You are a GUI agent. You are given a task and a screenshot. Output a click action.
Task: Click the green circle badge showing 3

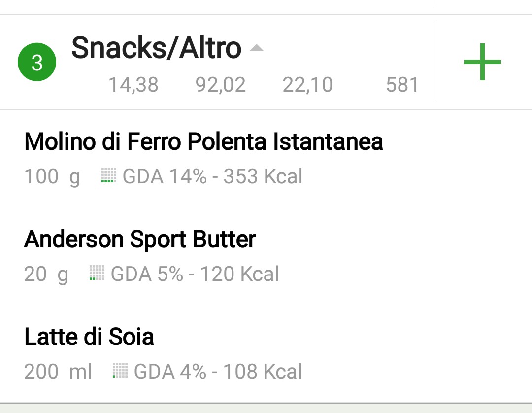(x=37, y=62)
